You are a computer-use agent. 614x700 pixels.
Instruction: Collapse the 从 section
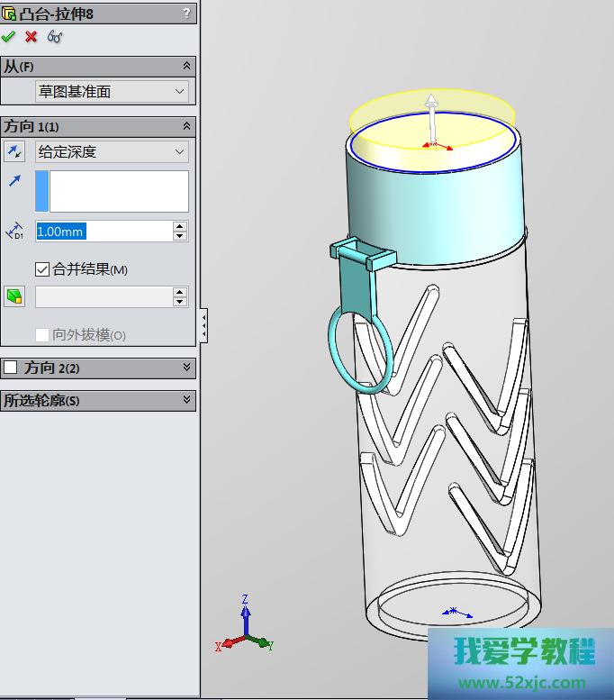click(x=186, y=66)
